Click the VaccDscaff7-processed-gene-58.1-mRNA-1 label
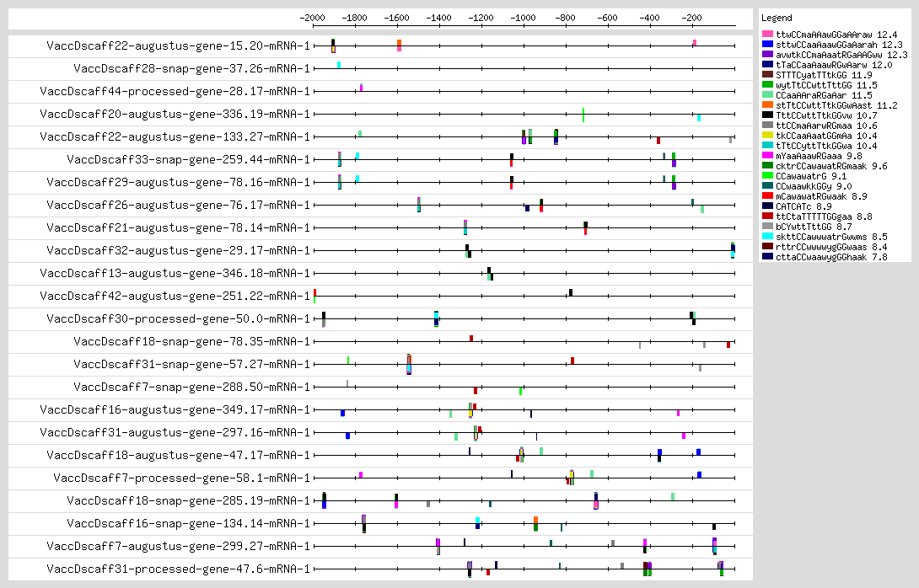The height and width of the screenshot is (588, 919). click(x=181, y=478)
